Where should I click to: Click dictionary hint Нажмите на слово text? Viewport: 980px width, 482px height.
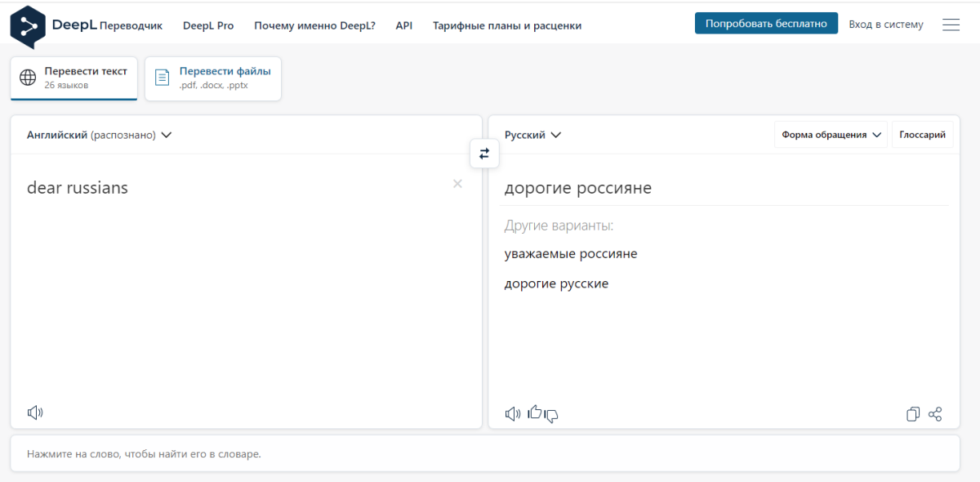[x=144, y=453]
